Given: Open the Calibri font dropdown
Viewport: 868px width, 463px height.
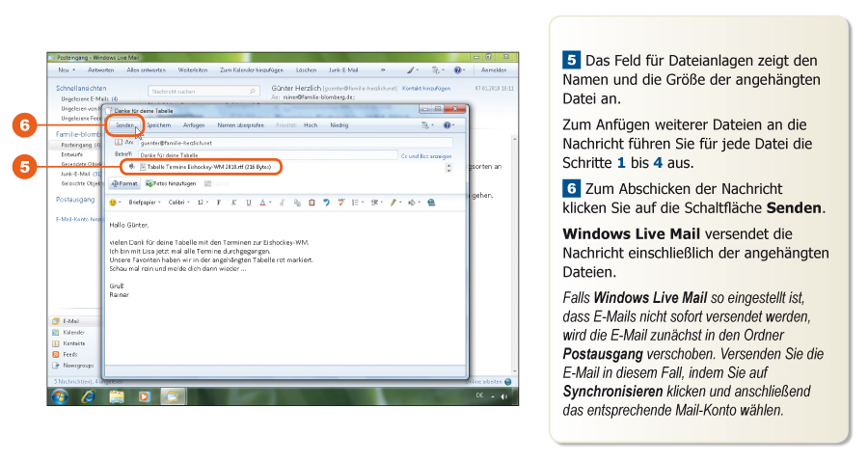Looking at the screenshot, I should (x=178, y=203).
